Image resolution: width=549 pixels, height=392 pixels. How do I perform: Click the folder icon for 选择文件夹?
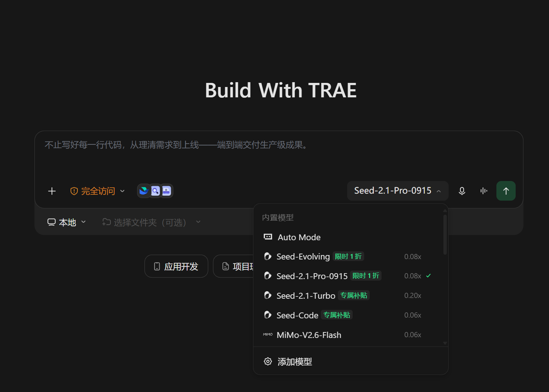pyautogui.click(x=106, y=222)
